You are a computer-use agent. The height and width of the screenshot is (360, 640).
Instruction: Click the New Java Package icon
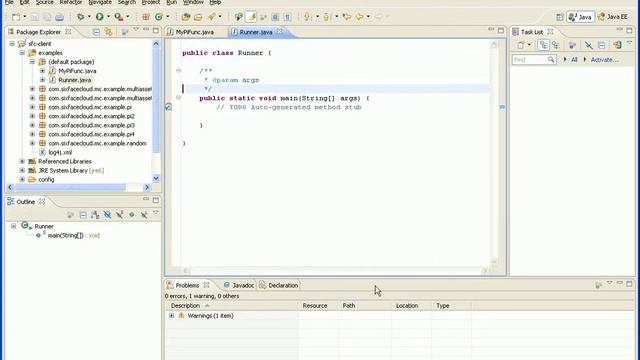click(x=146, y=17)
